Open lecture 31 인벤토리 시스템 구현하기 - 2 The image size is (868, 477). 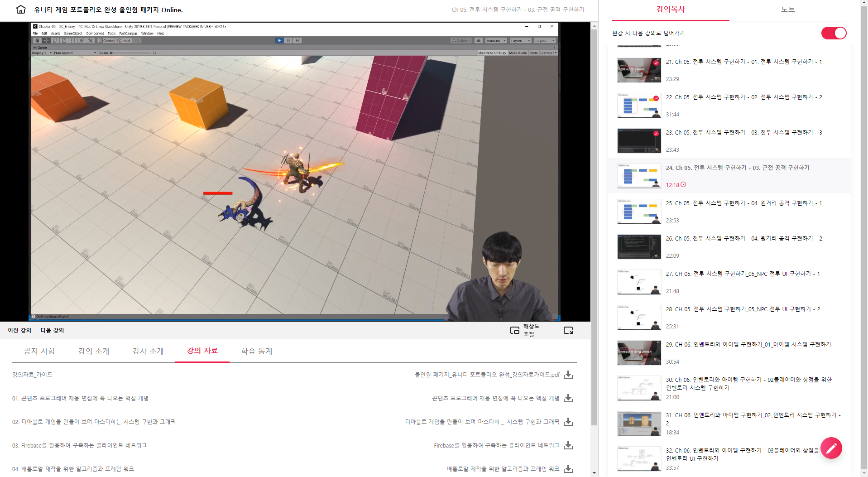click(729, 423)
